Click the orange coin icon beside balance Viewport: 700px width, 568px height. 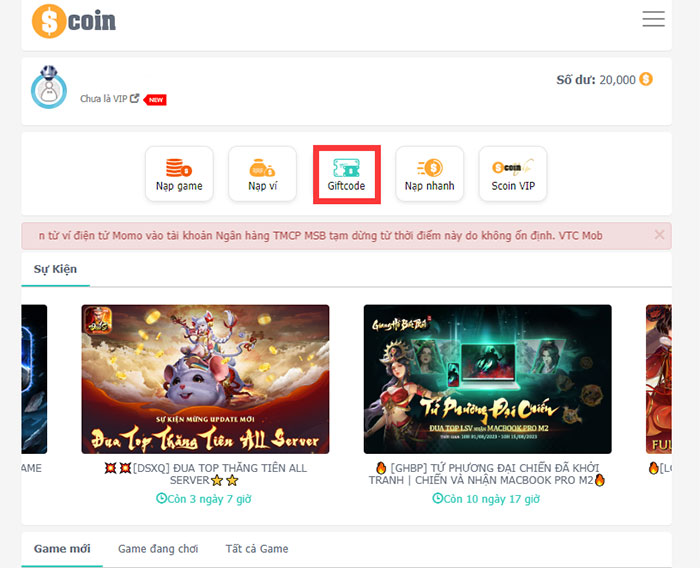click(646, 79)
